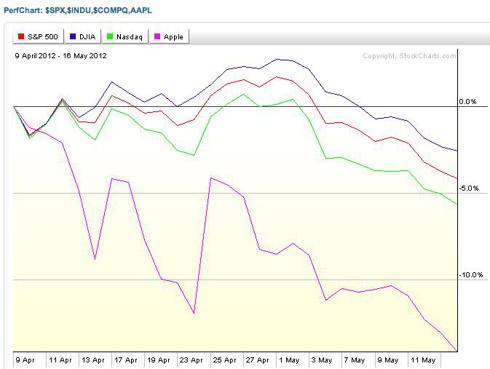Select the Apple tab
490x369 pixels.
pyautogui.click(x=169, y=37)
